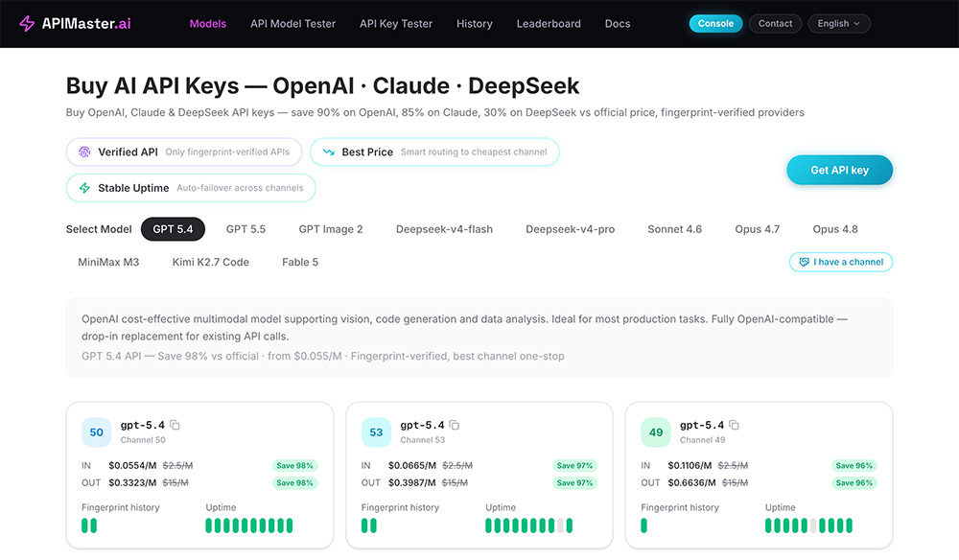This screenshot has width=959, height=560.
Task: Click Channel 53 fingerprint history bars
Action: 369,525
